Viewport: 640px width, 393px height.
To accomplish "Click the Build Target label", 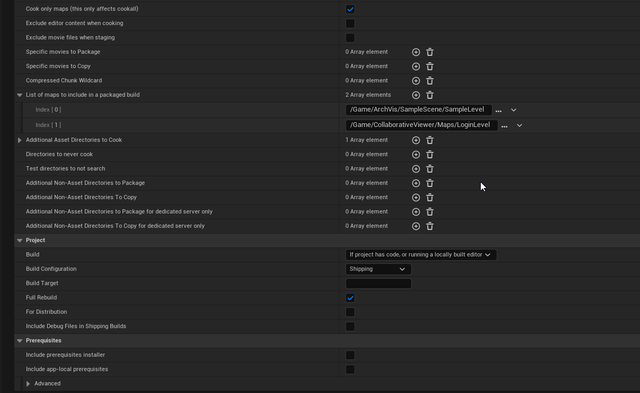I will tap(42, 283).
